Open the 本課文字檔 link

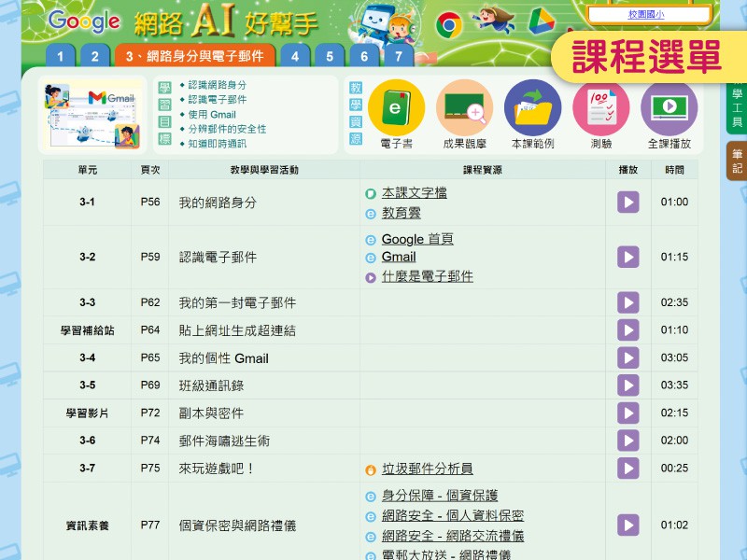click(414, 193)
